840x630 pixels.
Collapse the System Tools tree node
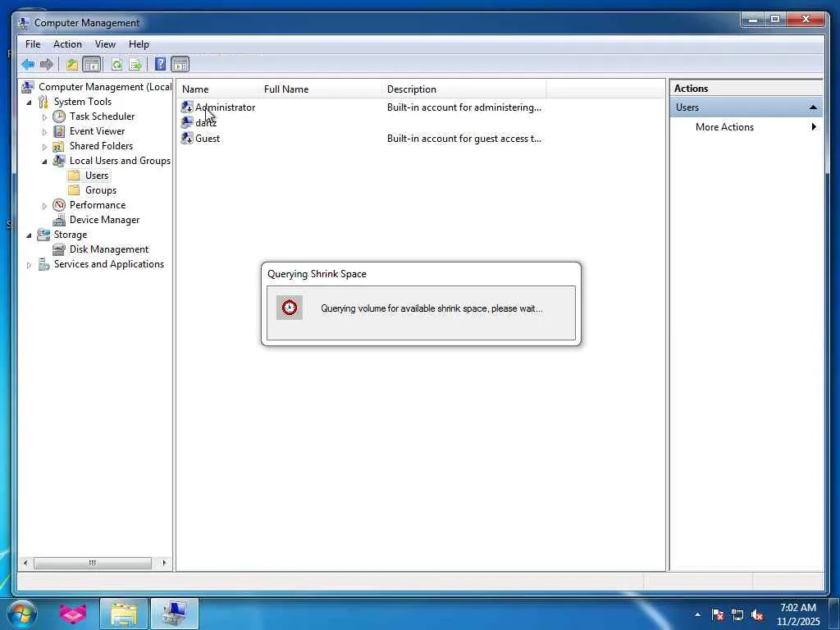29,103
